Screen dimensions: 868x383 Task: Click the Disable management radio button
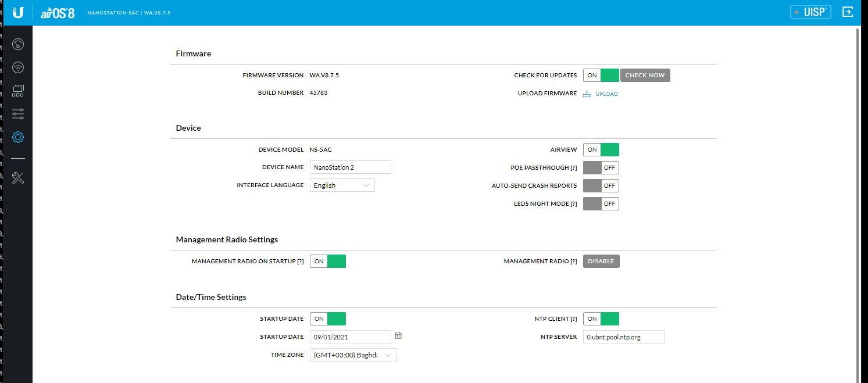pos(601,262)
